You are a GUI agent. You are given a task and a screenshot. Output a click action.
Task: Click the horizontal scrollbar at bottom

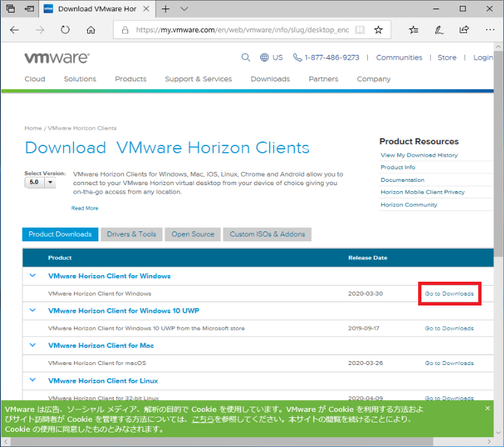221,442
